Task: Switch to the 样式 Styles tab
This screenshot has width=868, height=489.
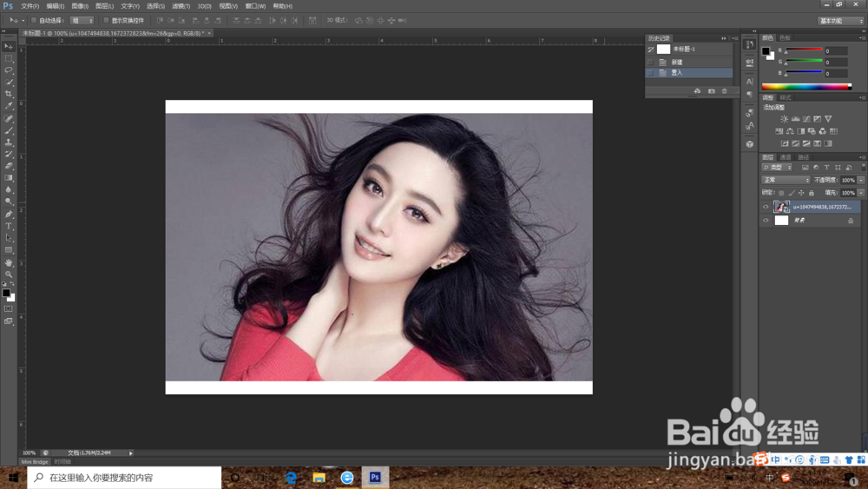Action: pos(785,97)
